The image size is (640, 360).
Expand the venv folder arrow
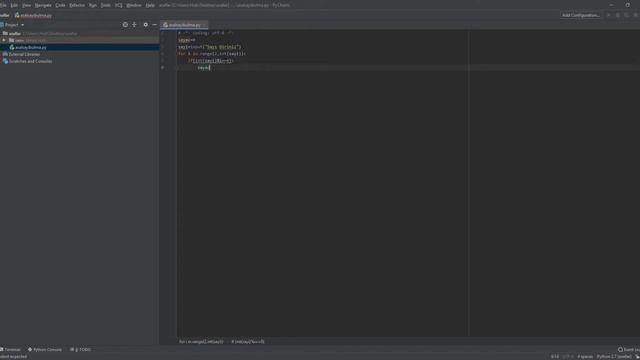pos(4,40)
